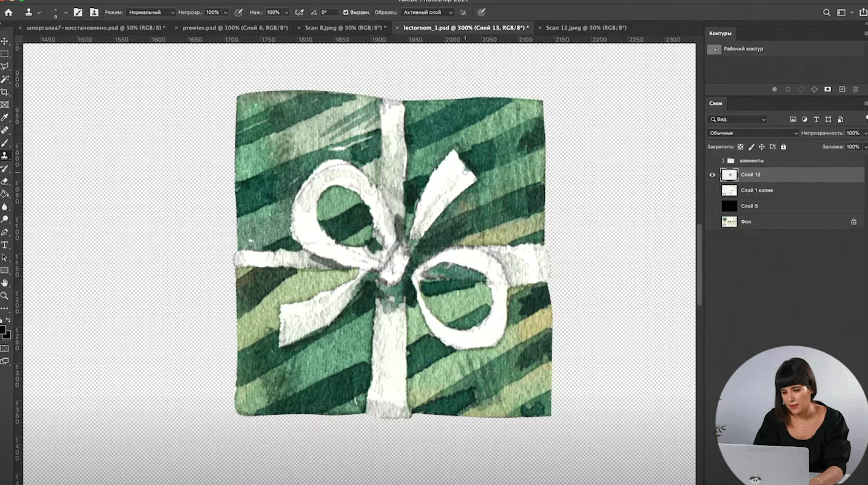Select the Move tool
Viewport: 868px width, 485px height.
click(5, 41)
